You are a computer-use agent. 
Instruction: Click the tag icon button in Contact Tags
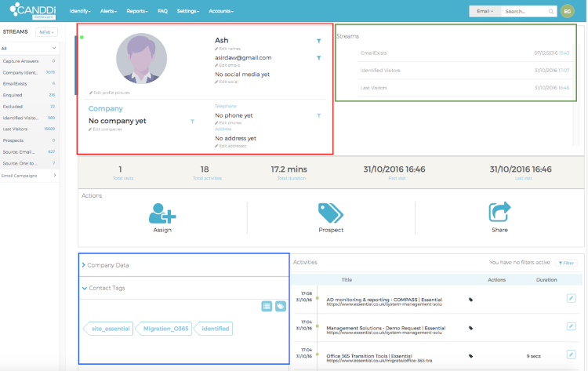coord(281,307)
